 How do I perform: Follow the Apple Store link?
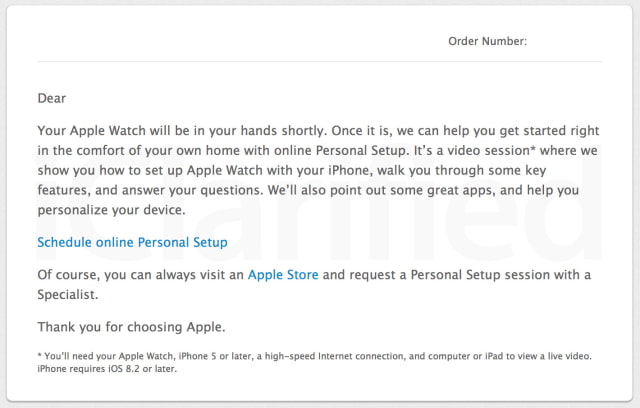283,275
